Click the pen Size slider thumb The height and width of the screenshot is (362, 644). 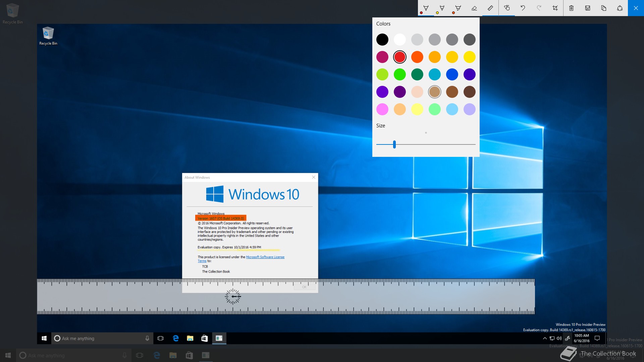point(394,144)
